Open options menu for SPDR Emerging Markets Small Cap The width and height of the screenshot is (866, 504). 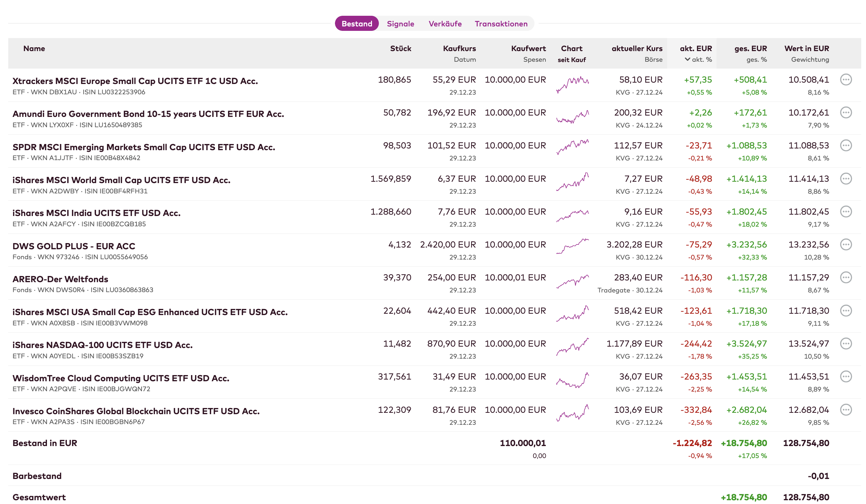point(845,146)
